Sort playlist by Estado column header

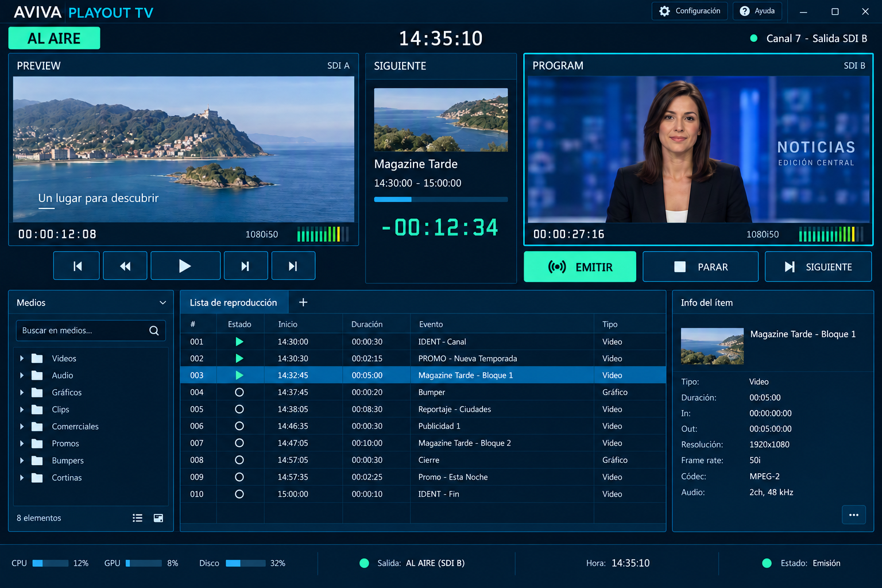tap(239, 324)
